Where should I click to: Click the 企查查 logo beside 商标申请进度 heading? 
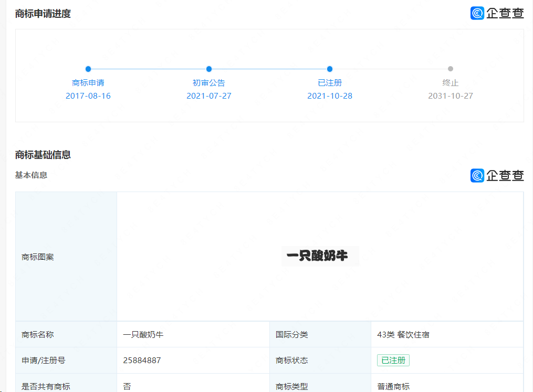point(497,13)
